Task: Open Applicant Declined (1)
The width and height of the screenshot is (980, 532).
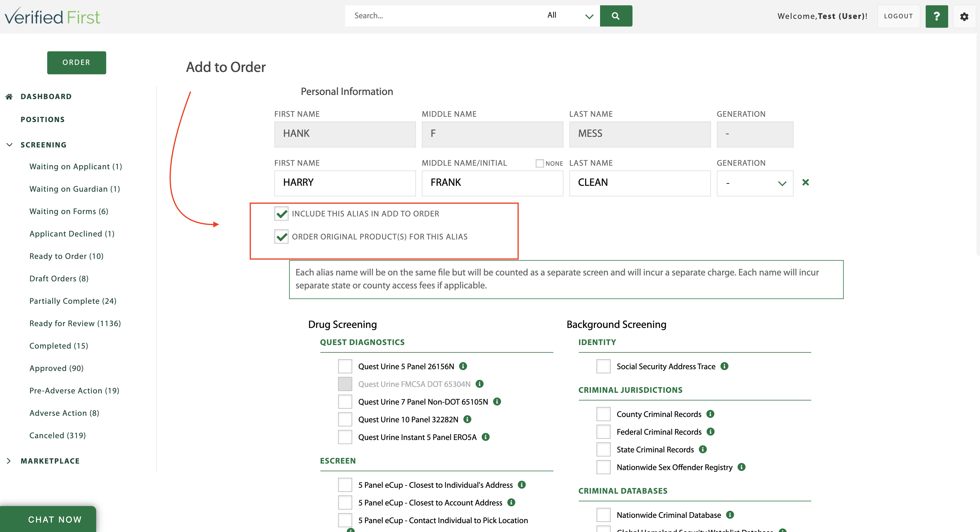Action: [x=72, y=234]
